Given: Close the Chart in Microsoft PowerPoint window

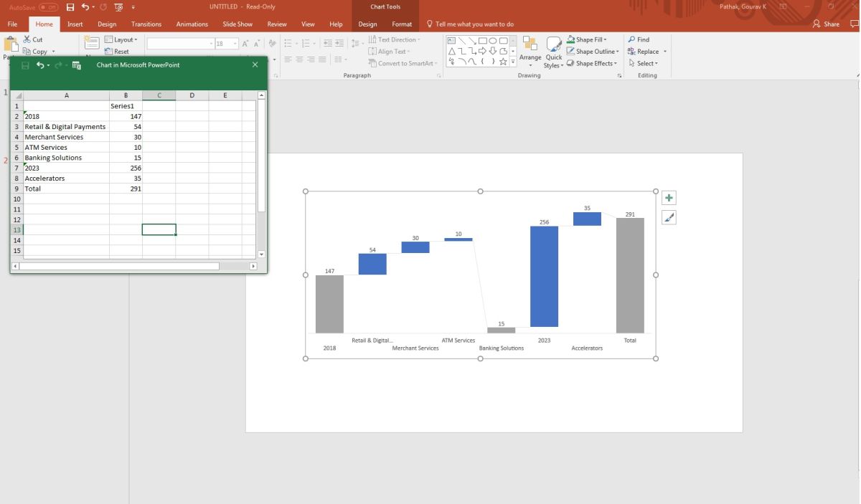Looking at the screenshot, I should tap(255, 65).
